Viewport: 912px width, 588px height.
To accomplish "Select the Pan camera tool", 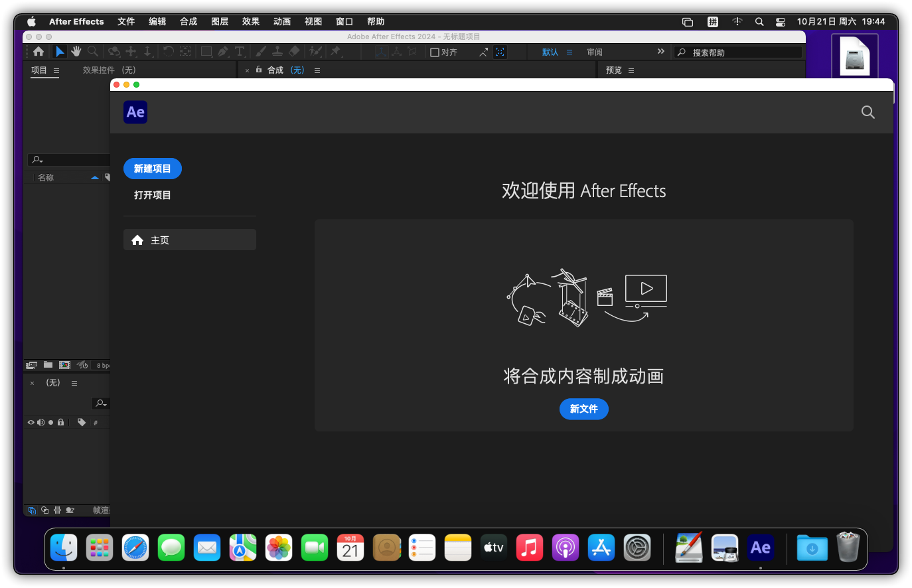I will (x=131, y=51).
